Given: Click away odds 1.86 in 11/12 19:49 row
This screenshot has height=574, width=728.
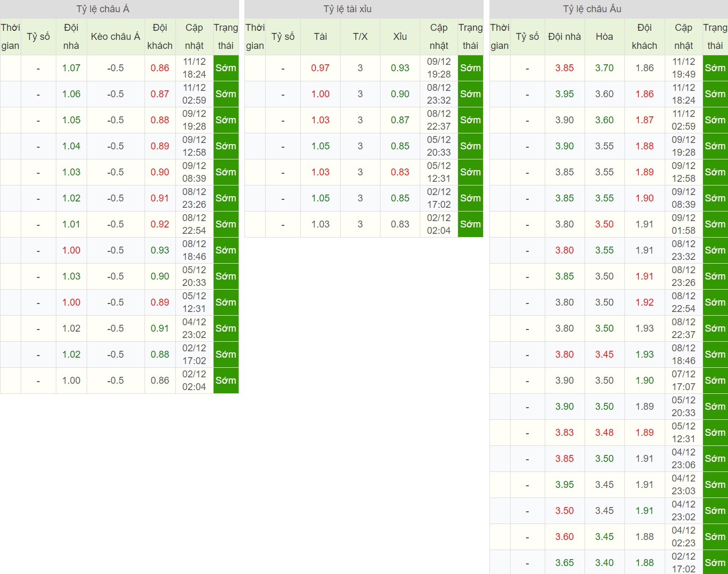Looking at the screenshot, I should [645, 68].
